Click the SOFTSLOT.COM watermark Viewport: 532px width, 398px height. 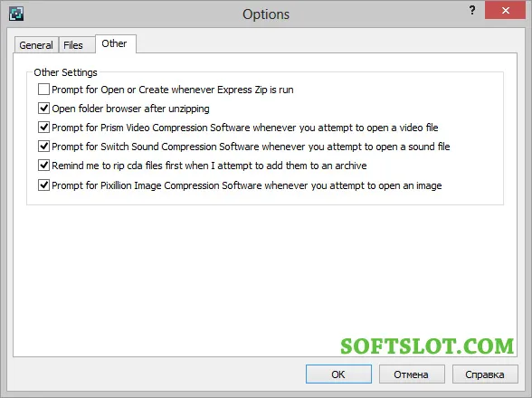click(x=427, y=346)
